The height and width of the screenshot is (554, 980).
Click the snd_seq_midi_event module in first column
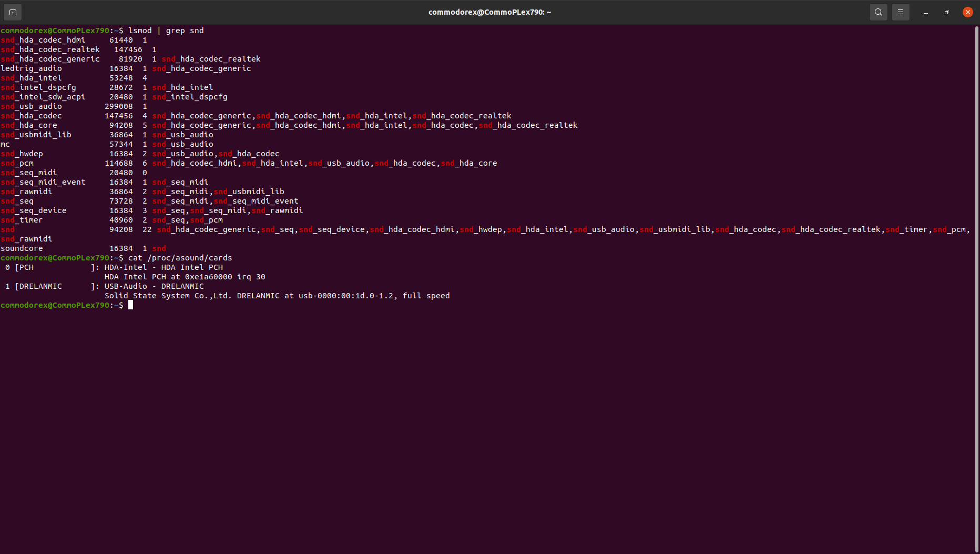43,182
